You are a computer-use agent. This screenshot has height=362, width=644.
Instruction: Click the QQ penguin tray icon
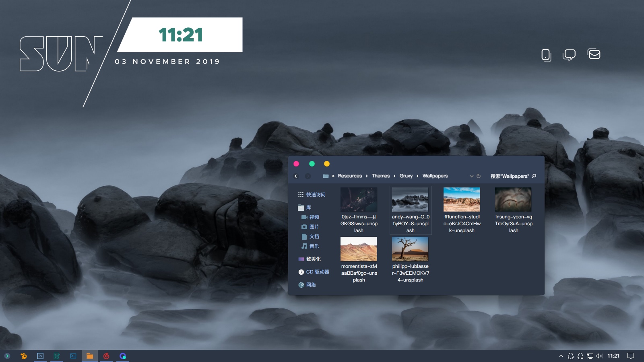571,356
